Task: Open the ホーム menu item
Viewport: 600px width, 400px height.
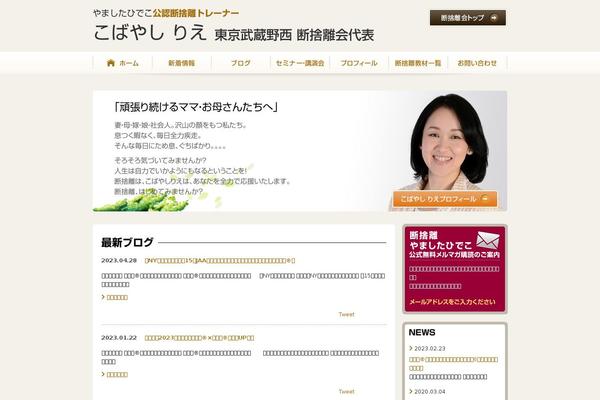Action: [x=122, y=63]
